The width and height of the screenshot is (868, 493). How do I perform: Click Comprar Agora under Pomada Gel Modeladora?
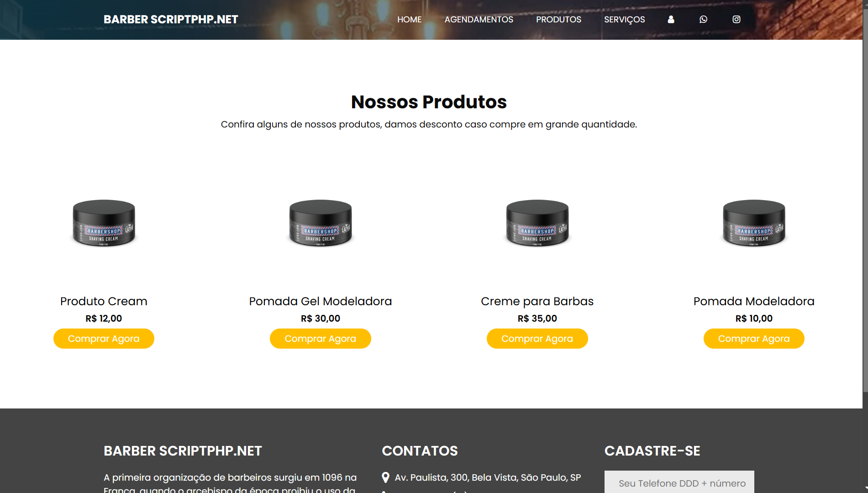tap(321, 339)
